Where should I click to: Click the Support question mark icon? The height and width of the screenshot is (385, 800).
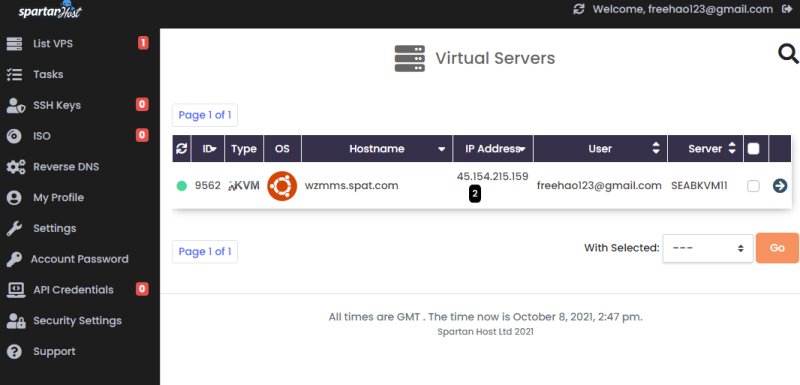(14, 351)
